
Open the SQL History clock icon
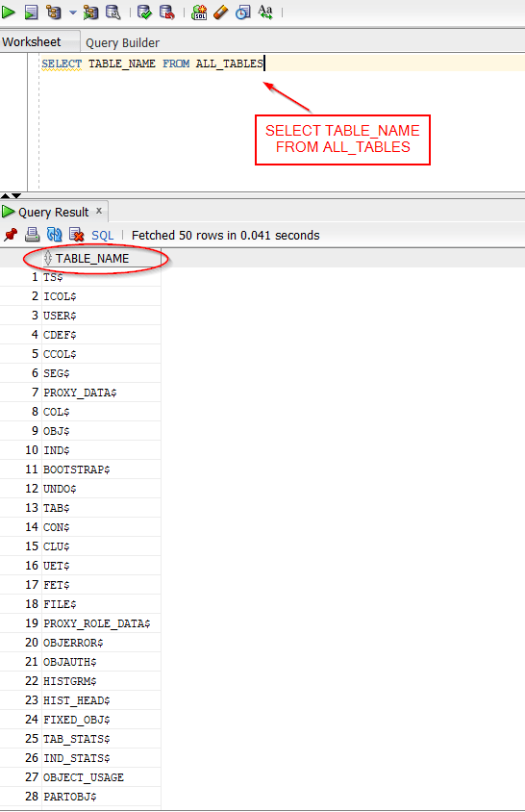pos(243,12)
